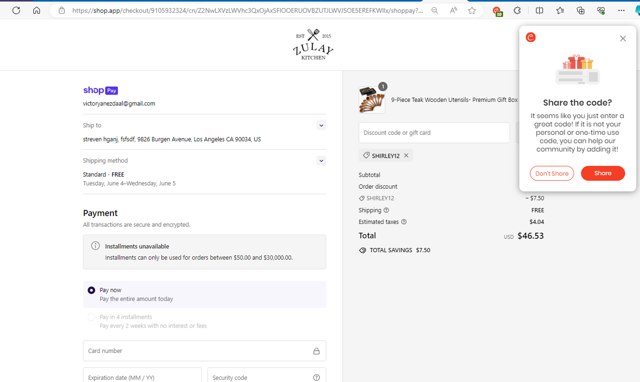
Task: Close the Share the code popup
Action: click(623, 38)
